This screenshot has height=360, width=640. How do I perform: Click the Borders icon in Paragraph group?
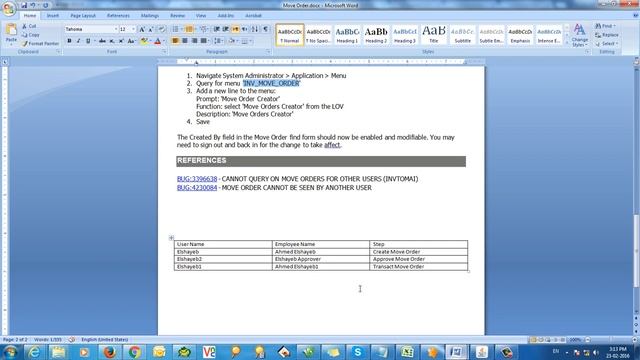pos(245,41)
